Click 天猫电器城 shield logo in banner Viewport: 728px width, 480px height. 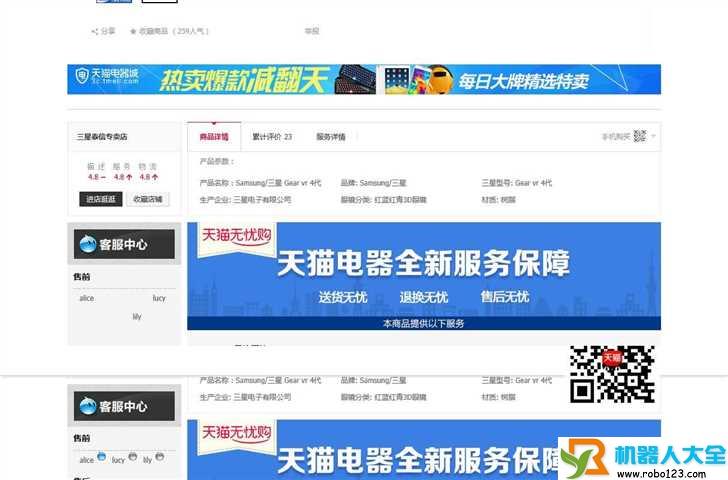(x=82, y=76)
